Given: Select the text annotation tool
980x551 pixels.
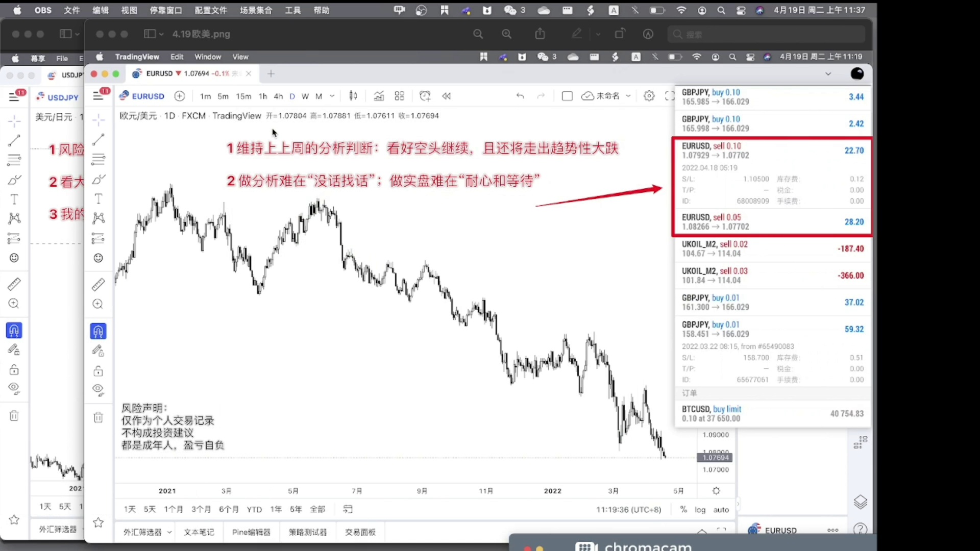Looking at the screenshot, I should (99, 198).
